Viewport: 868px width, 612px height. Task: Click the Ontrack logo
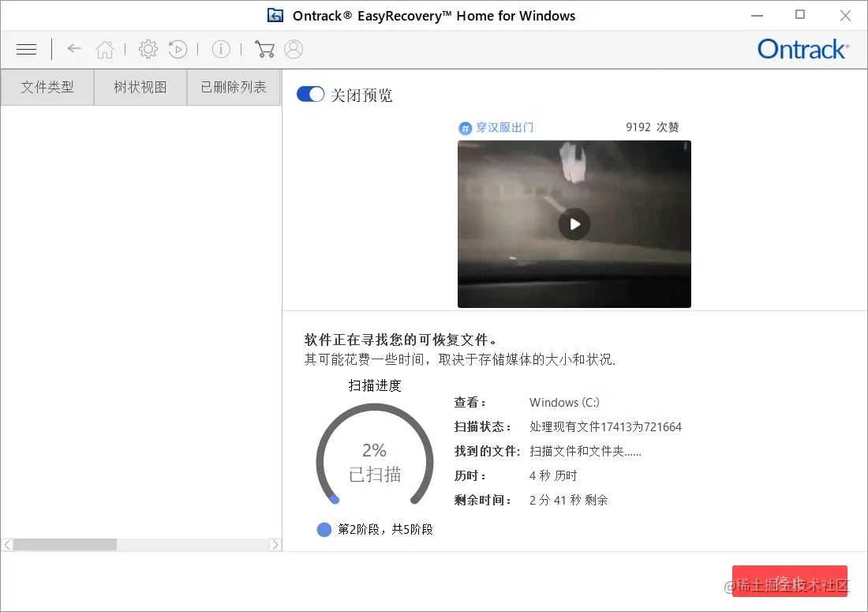[x=803, y=49]
